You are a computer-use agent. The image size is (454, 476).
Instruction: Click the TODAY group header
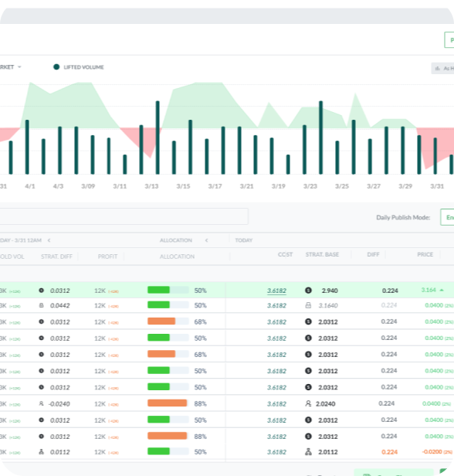coord(244,240)
